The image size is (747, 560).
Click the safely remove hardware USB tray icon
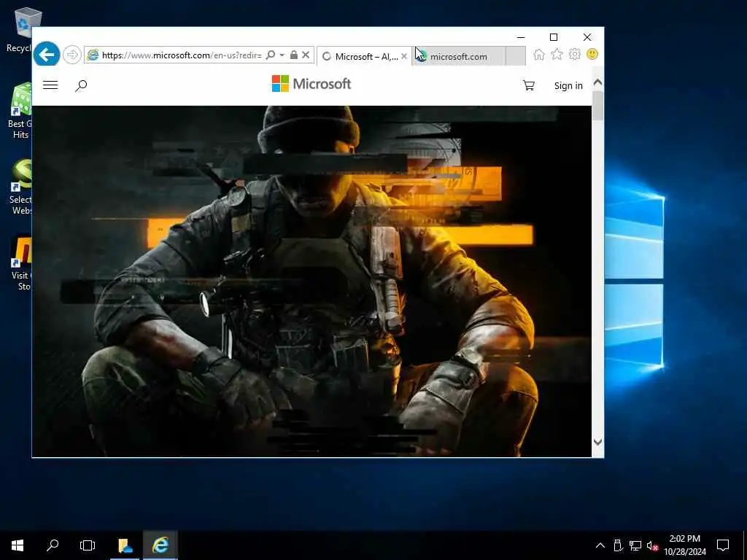(x=618, y=545)
